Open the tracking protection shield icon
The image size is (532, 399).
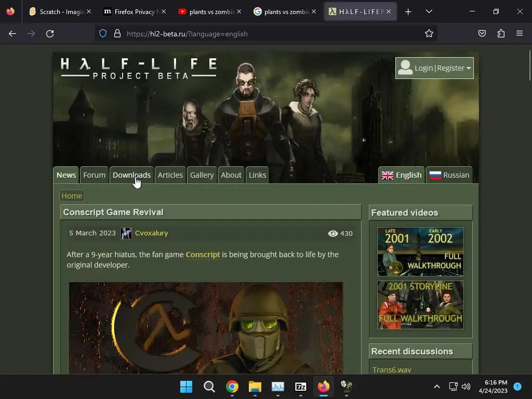click(x=103, y=34)
